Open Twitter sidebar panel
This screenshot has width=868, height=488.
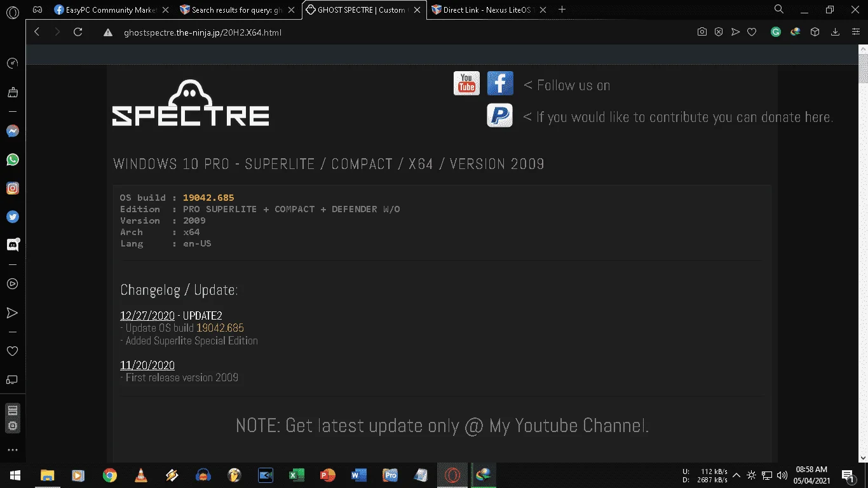tap(12, 217)
